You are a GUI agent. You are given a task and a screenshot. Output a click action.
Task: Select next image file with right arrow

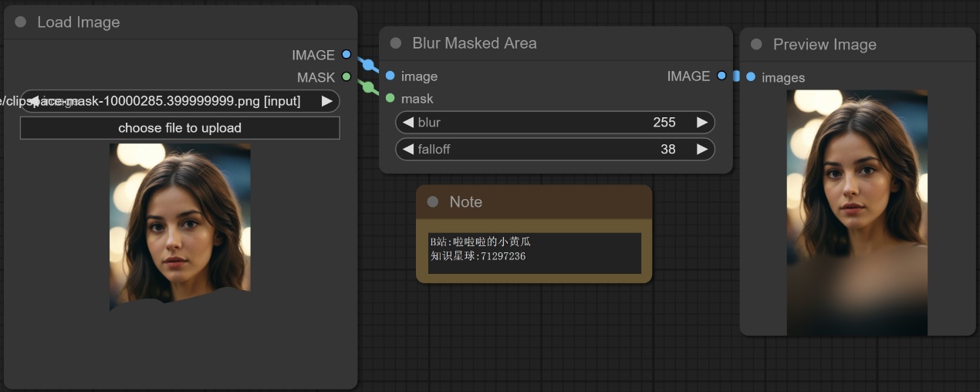tap(326, 101)
